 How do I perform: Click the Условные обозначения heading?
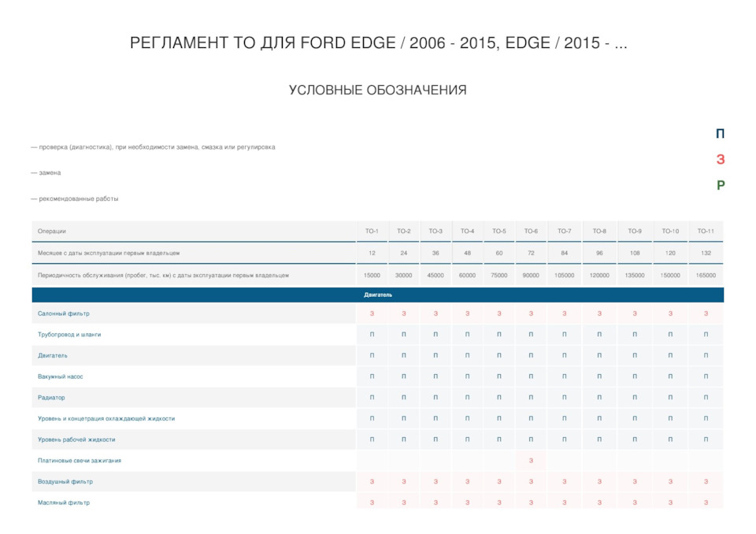click(377, 91)
